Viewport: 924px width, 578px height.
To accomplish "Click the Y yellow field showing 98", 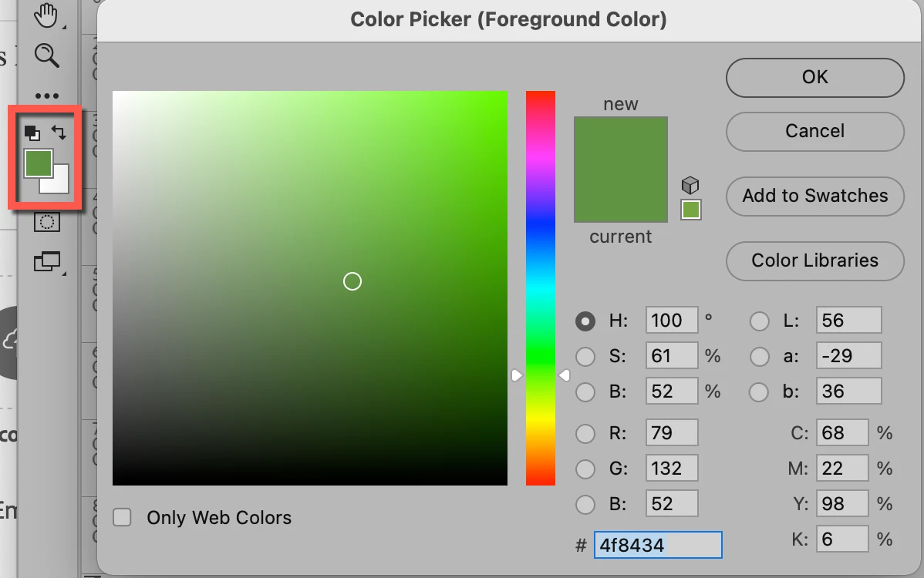I will pyautogui.click(x=842, y=503).
